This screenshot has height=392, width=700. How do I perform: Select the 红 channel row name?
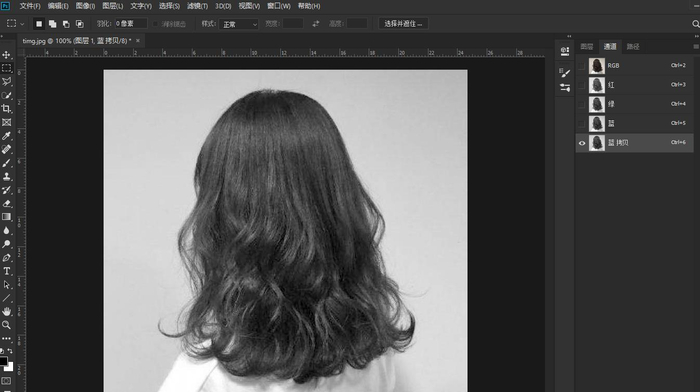point(611,85)
